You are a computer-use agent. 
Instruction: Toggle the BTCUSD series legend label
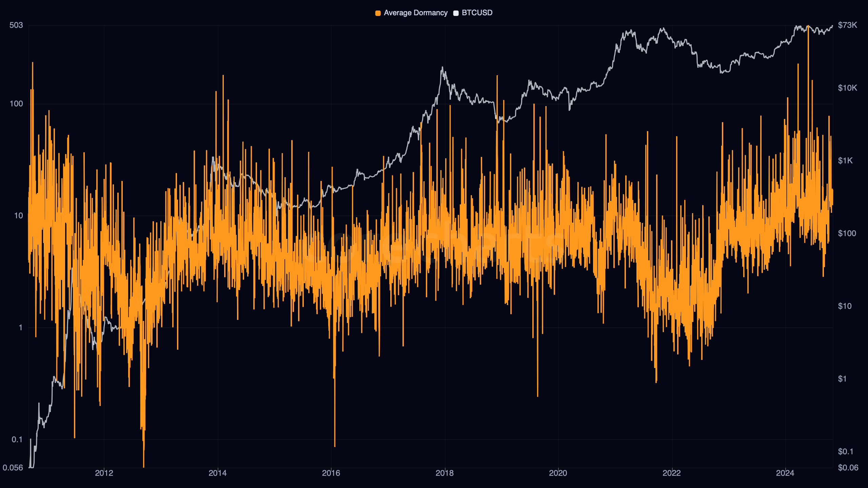[x=477, y=13]
